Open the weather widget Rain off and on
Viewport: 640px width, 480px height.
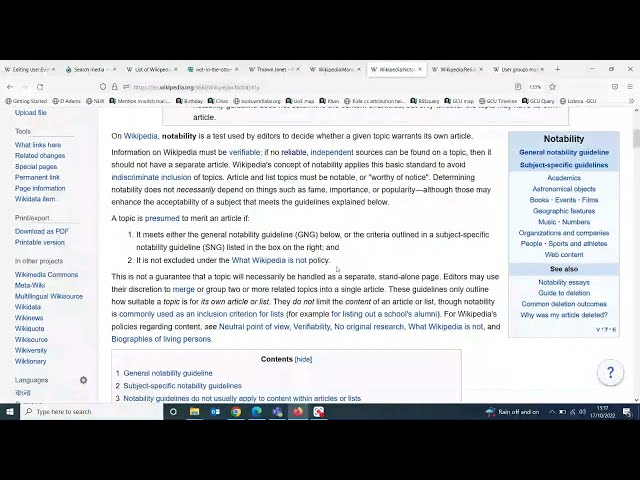[x=512, y=412]
